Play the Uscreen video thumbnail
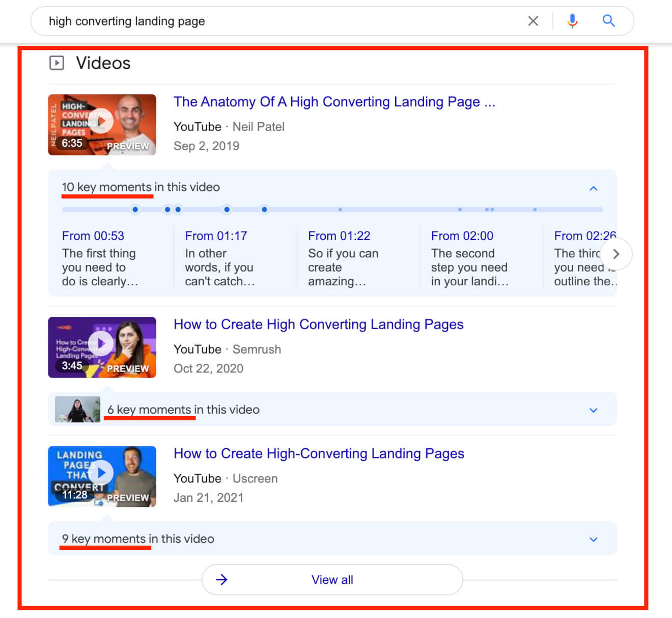The height and width of the screenshot is (618, 672). 102,476
